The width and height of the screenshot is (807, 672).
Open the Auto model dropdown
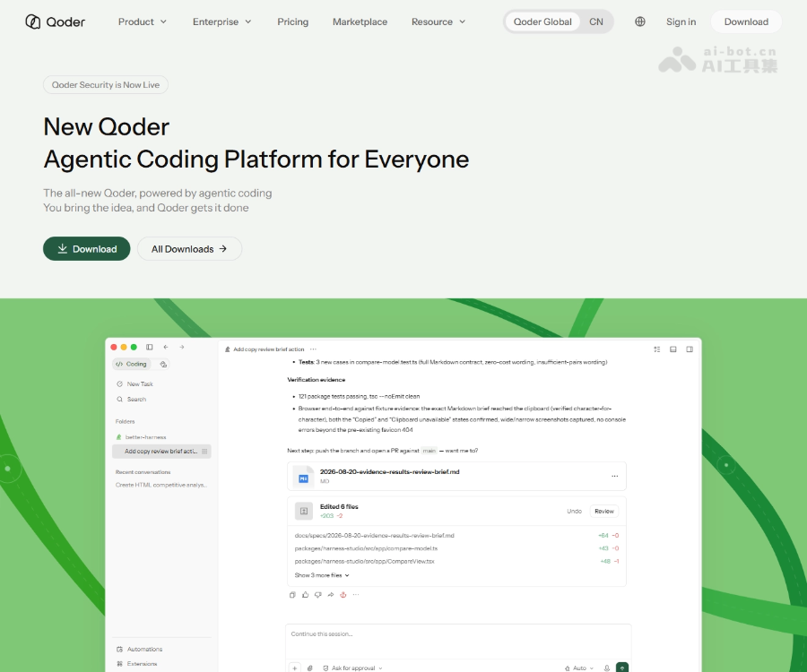tap(579, 668)
